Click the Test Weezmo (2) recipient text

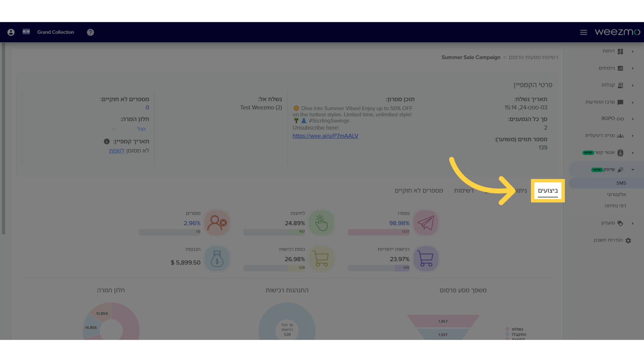261,108
